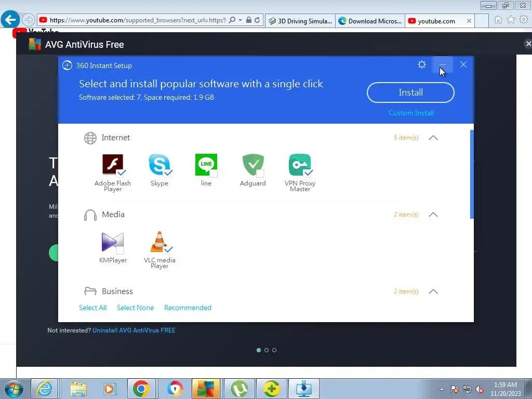Click the YouTube URL address field
The image size is (532, 399).
[137, 20]
